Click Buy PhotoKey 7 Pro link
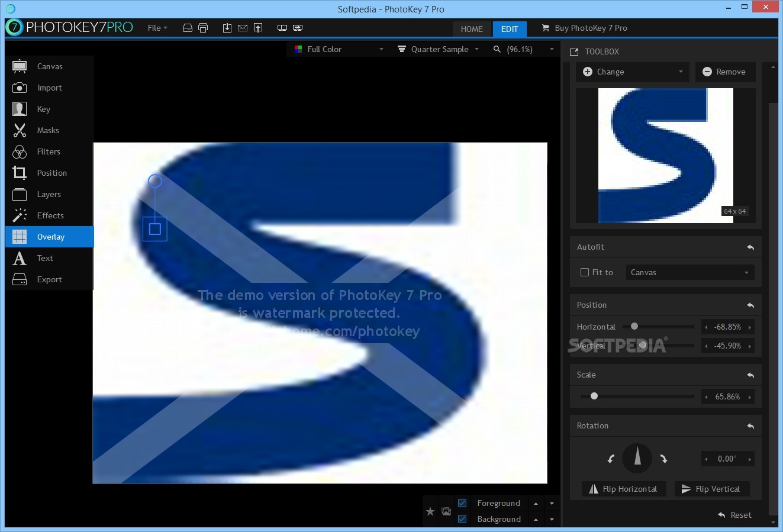The image size is (783, 532). click(585, 28)
